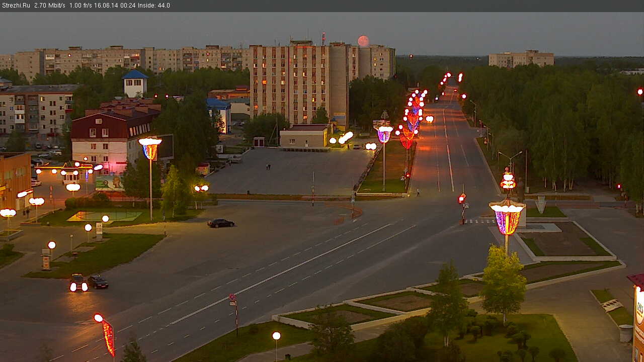Select the 2.70 Mbit/s bitrate readout
Screen dimensions: 644x362
point(50,6)
